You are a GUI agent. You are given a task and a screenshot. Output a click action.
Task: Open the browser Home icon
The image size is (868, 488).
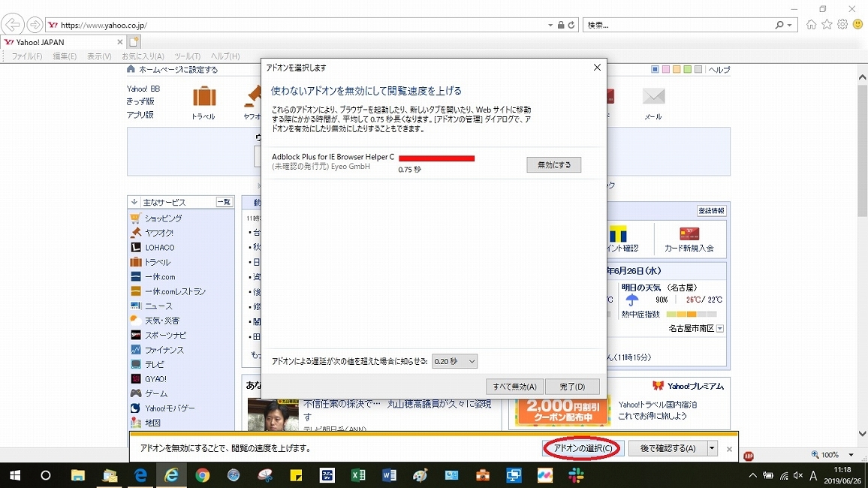tap(811, 24)
